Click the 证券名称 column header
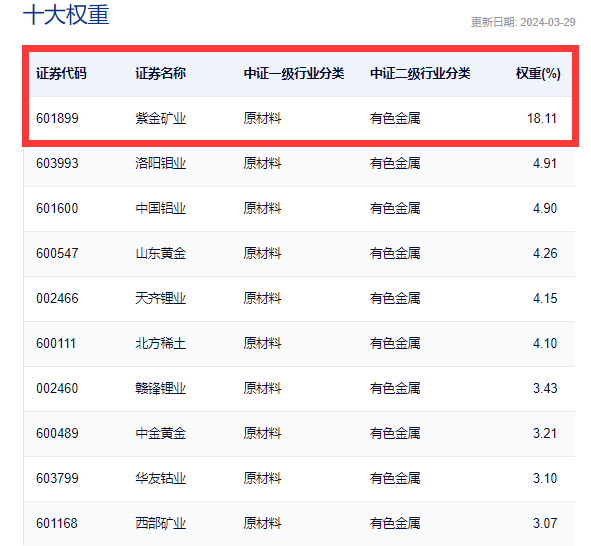591x546 pixels. 161,73
